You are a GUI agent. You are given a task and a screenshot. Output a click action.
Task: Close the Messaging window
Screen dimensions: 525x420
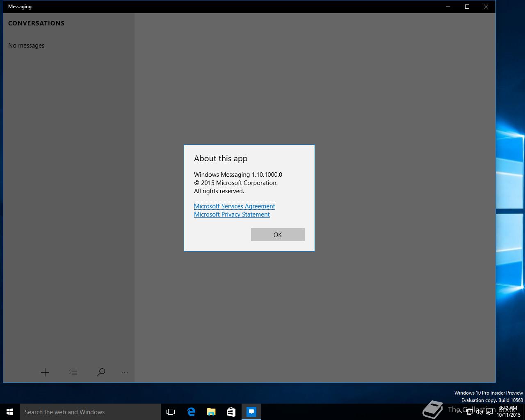coord(486,7)
